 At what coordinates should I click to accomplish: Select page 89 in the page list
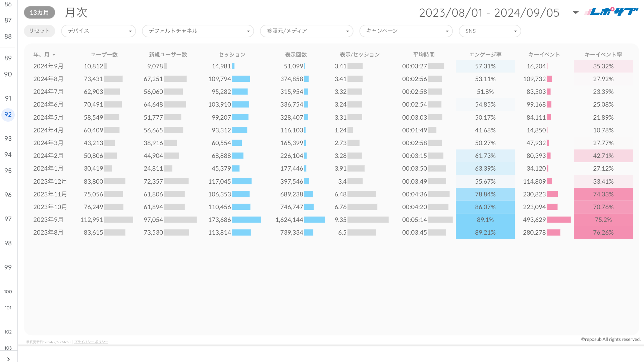(8, 58)
